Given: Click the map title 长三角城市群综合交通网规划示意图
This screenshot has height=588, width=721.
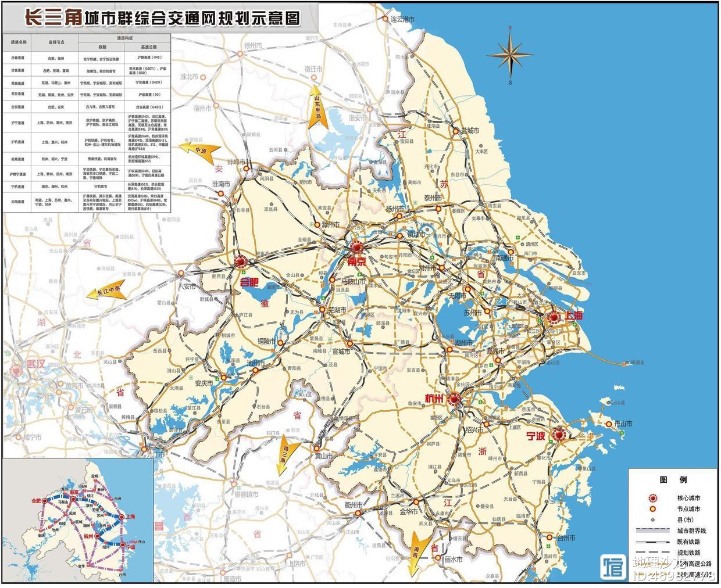Looking at the screenshot, I should click(x=162, y=18).
